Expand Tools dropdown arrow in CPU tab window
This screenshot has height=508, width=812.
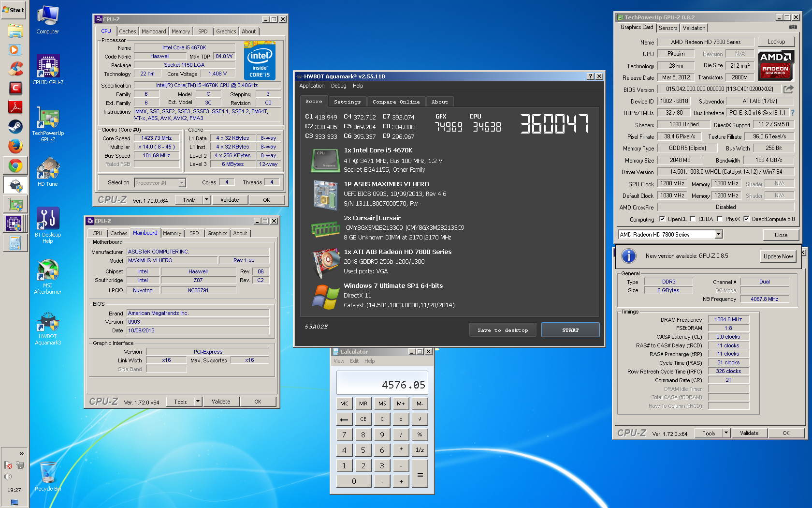coord(207,199)
